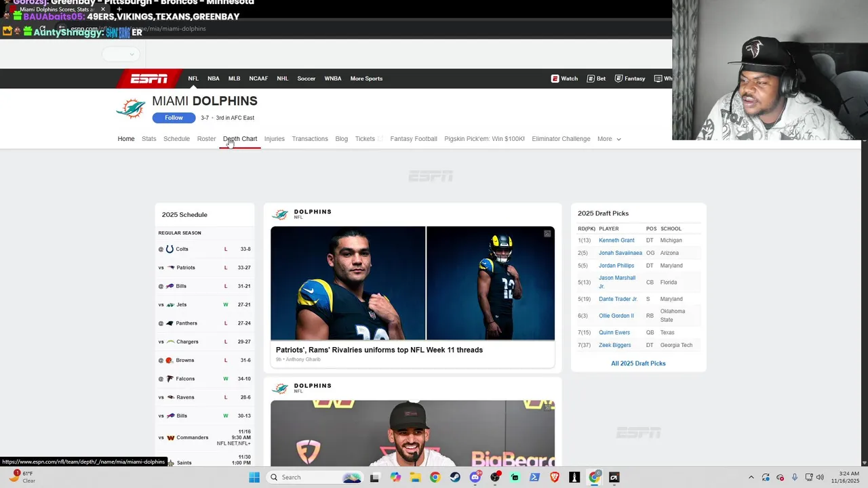The width and height of the screenshot is (868, 488).
Task: Open the team Blog tab
Action: click(342, 139)
